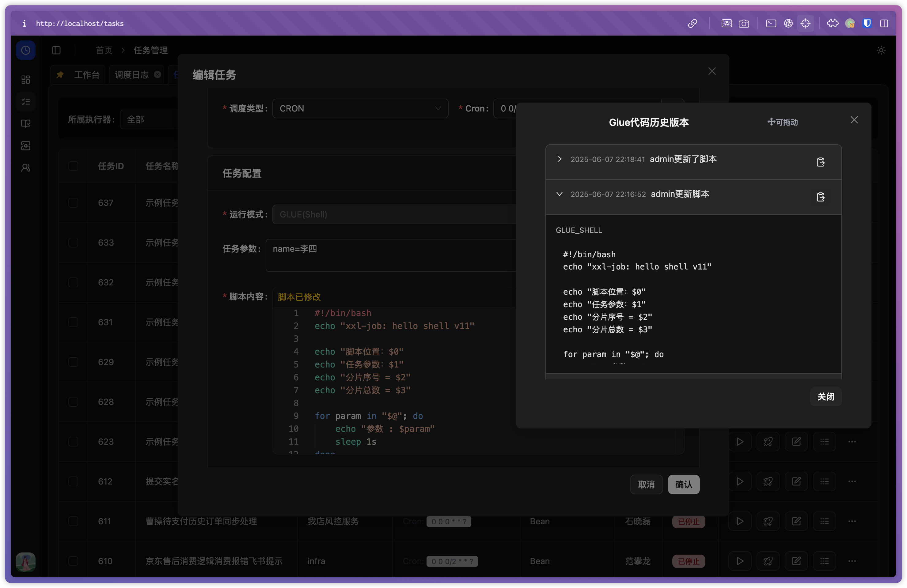This screenshot has width=907, height=588.
Task: Close the Glue history dialog via 关闭 button
Action: [825, 397]
